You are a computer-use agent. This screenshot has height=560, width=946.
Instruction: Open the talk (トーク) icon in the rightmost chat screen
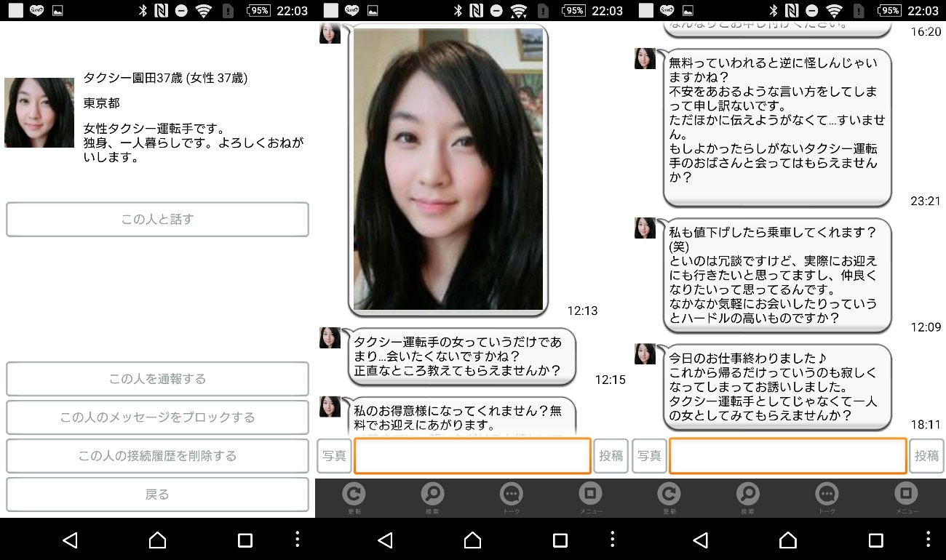pos(827,495)
